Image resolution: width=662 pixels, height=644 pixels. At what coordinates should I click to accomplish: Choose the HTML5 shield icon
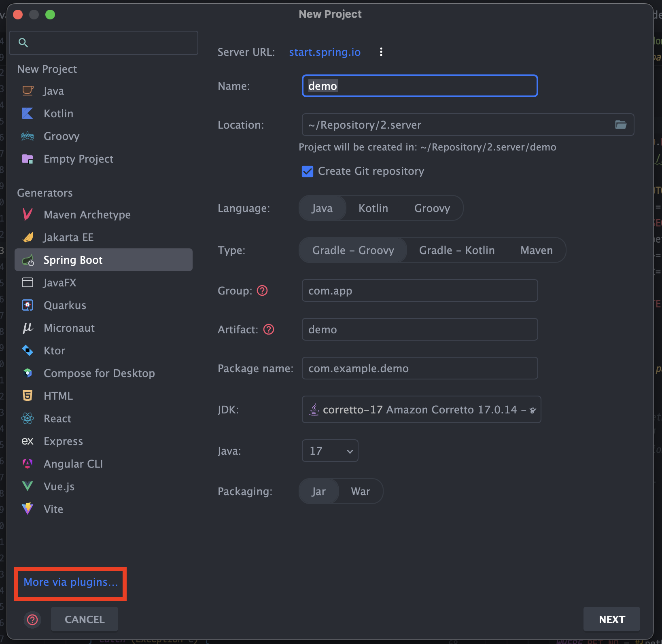[28, 396]
